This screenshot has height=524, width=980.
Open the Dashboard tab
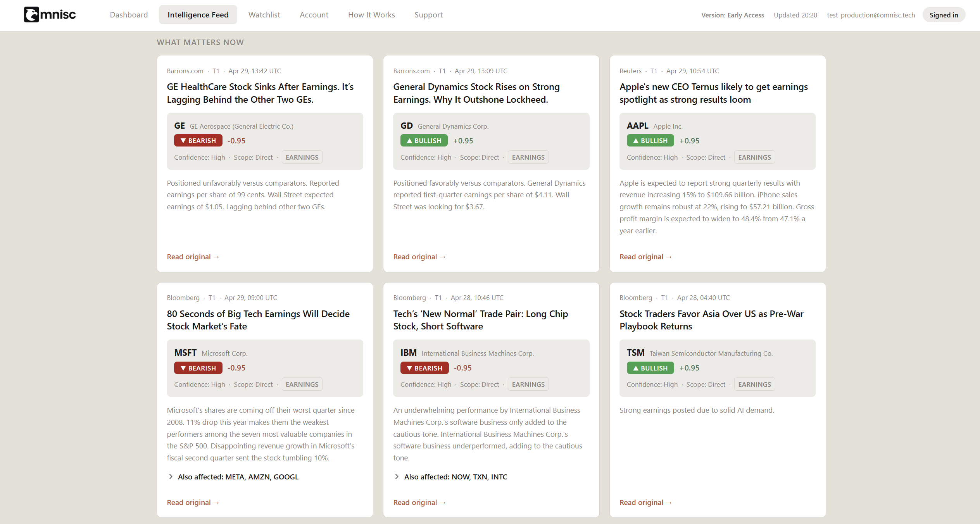tap(129, 15)
